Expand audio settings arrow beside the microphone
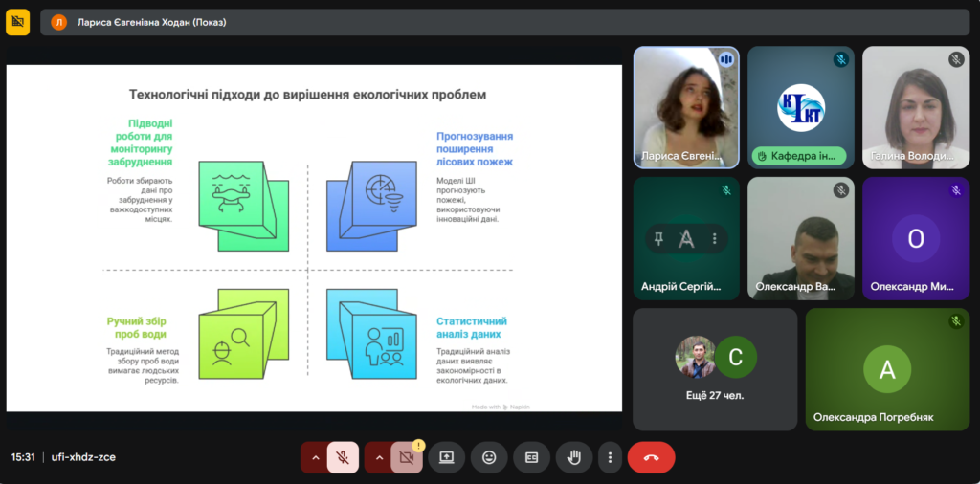Viewport: 980px width, 484px height. coord(315,457)
